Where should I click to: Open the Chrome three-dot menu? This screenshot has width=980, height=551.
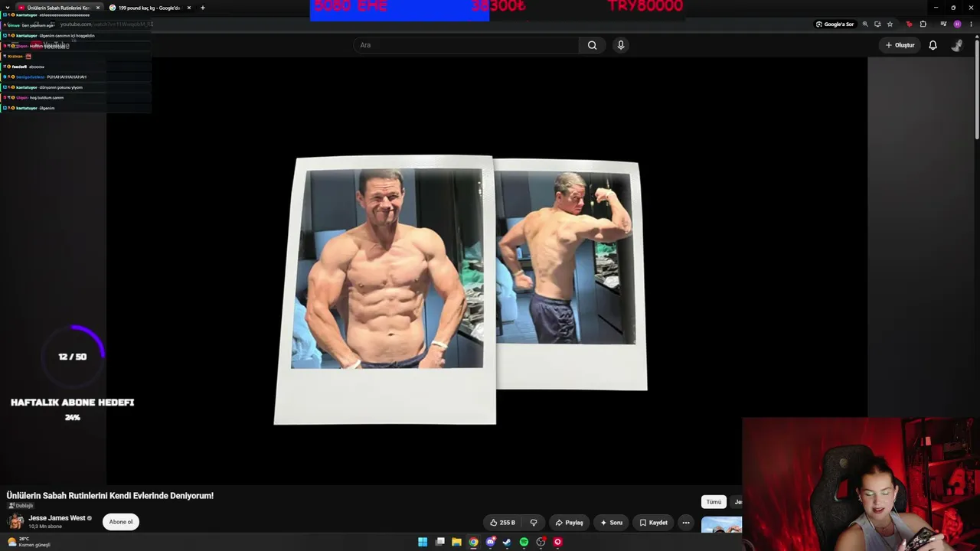click(971, 24)
